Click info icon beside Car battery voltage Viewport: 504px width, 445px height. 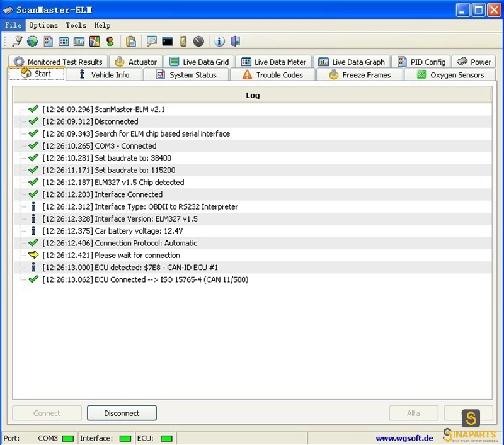(33, 231)
